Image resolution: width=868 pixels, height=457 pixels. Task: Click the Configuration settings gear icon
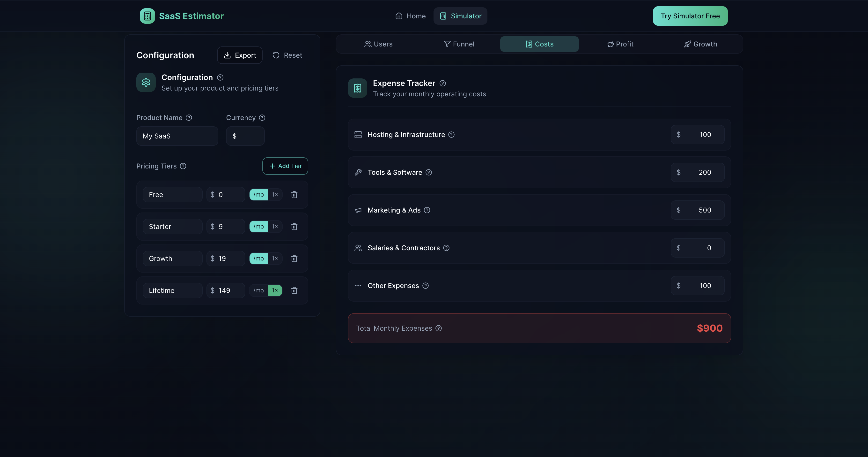[x=146, y=82]
